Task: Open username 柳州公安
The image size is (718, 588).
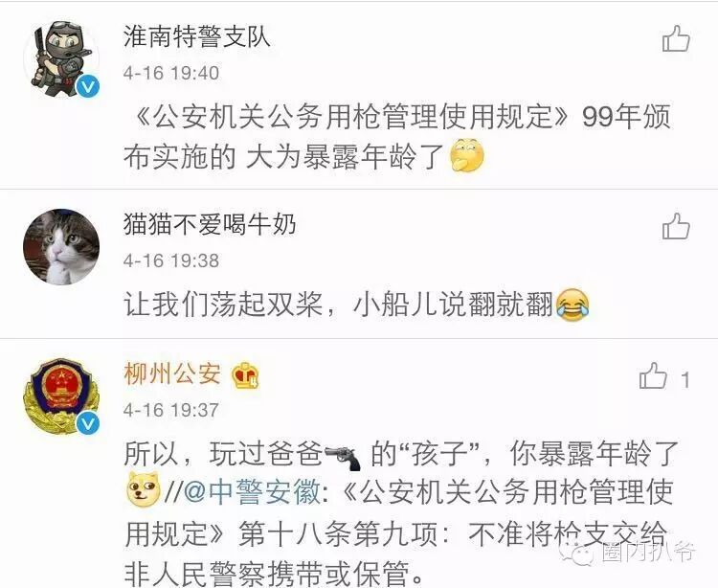Action: point(172,374)
